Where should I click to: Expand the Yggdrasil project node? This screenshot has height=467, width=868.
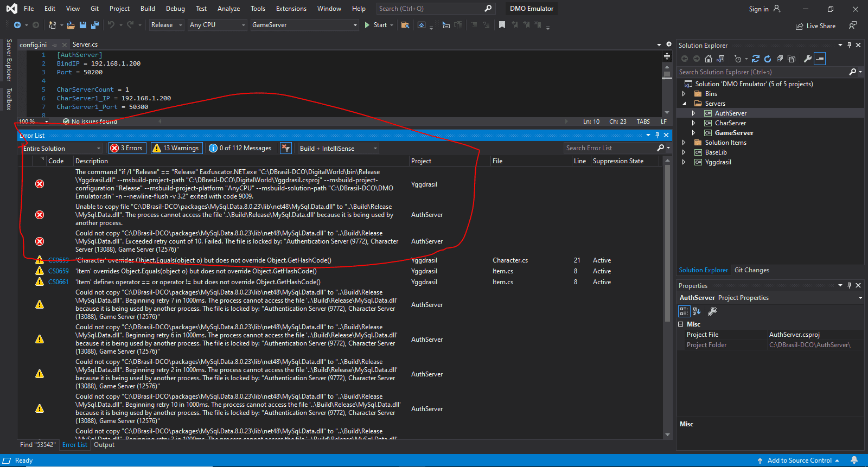point(684,162)
